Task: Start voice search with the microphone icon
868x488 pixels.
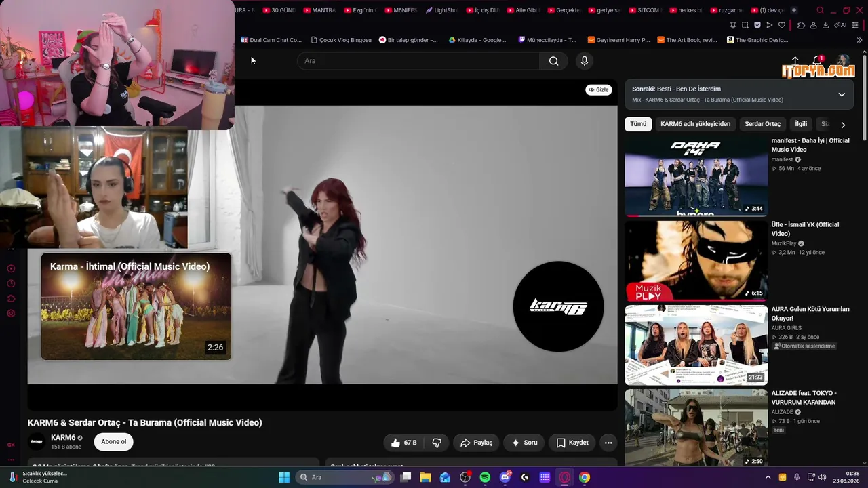Action: (585, 61)
